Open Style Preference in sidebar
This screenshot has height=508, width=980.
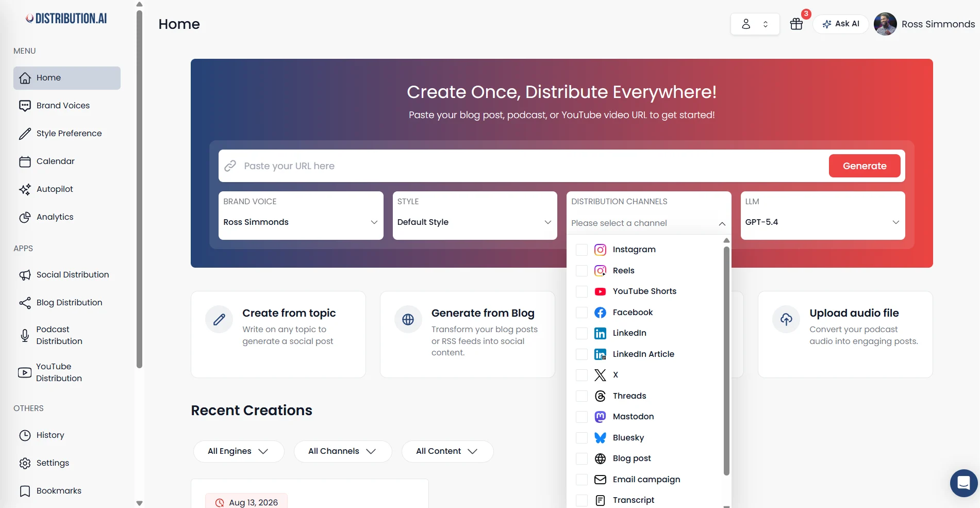click(x=67, y=134)
